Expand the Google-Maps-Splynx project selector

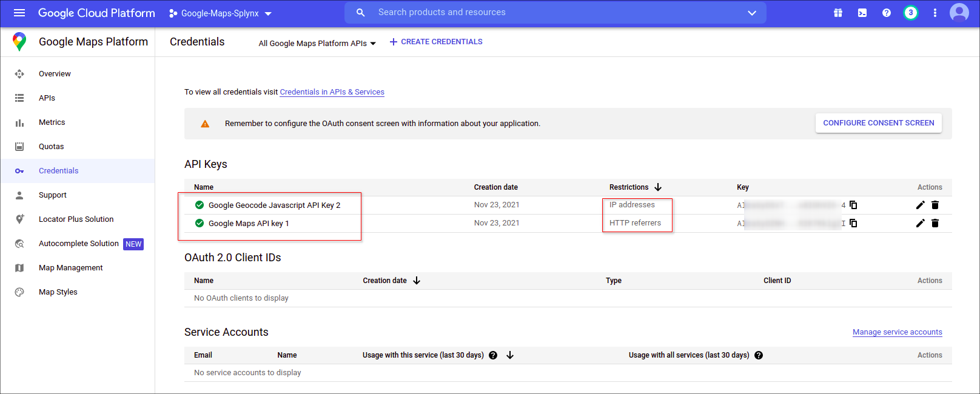[220, 13]
